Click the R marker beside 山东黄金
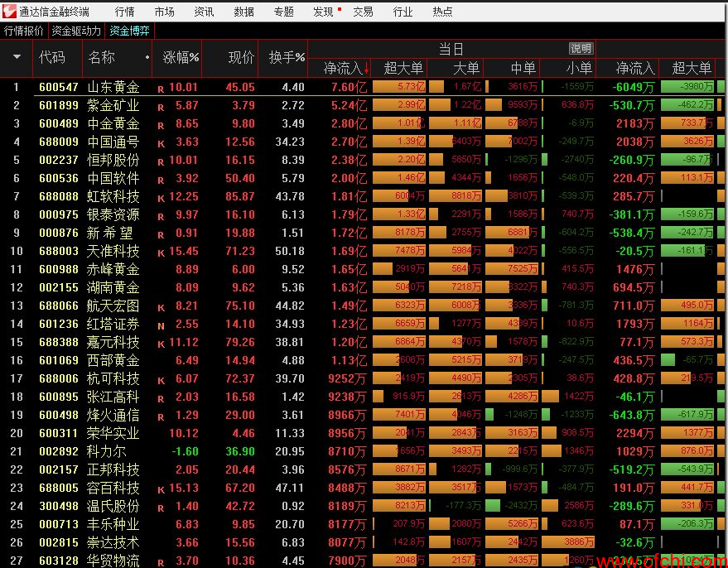Viewport: 728px width, 568px height. 161,89
